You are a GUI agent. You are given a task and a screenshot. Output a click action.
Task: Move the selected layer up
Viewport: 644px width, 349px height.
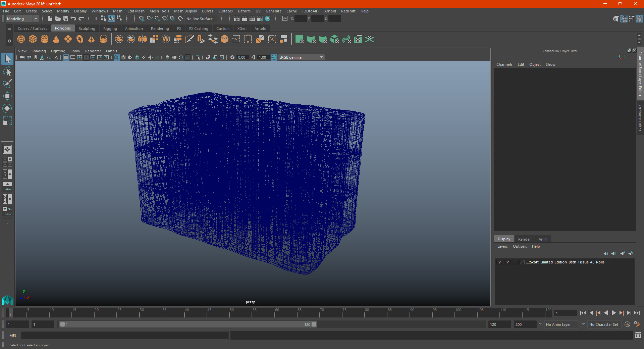coord(606,253)
